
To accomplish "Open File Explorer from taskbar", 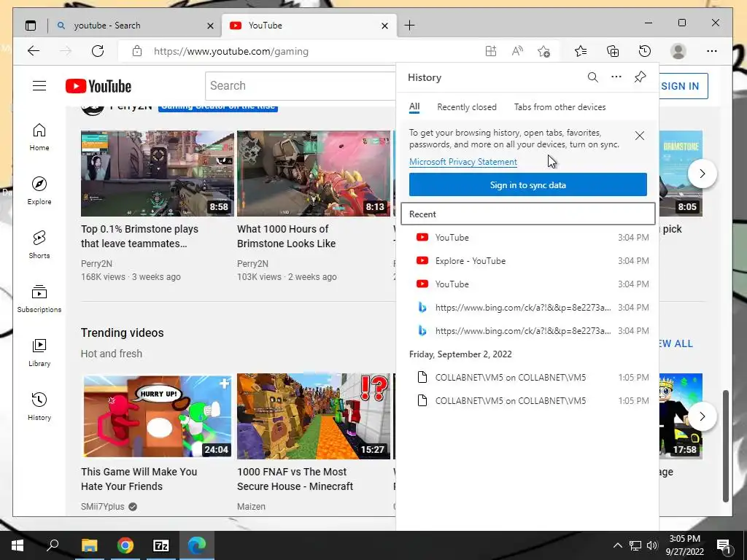I will (89, 545).
